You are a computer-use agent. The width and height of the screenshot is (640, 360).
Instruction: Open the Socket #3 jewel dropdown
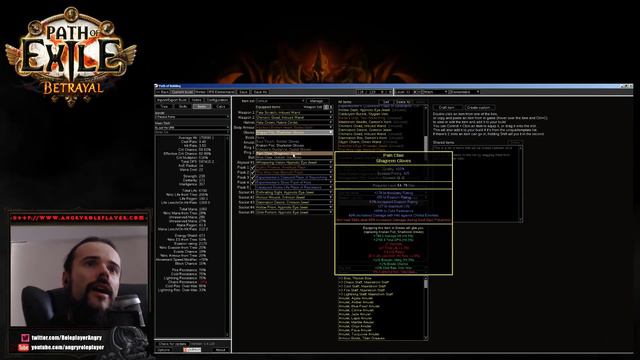294,202
